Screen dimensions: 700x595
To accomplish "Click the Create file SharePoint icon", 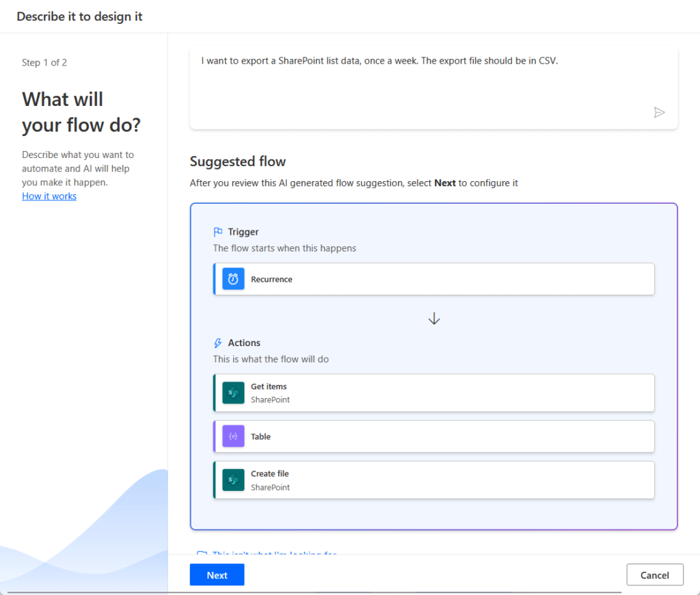I will coord(233,479).
